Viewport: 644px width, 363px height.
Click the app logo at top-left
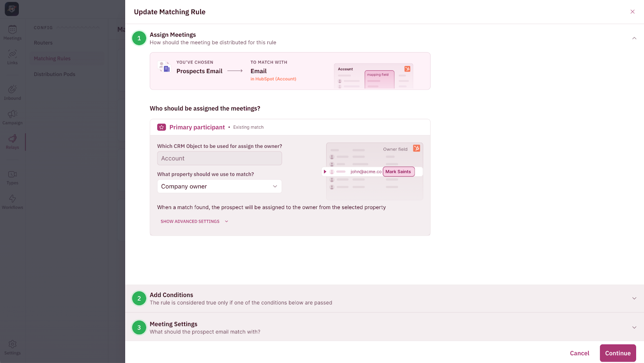coord(12,9)
